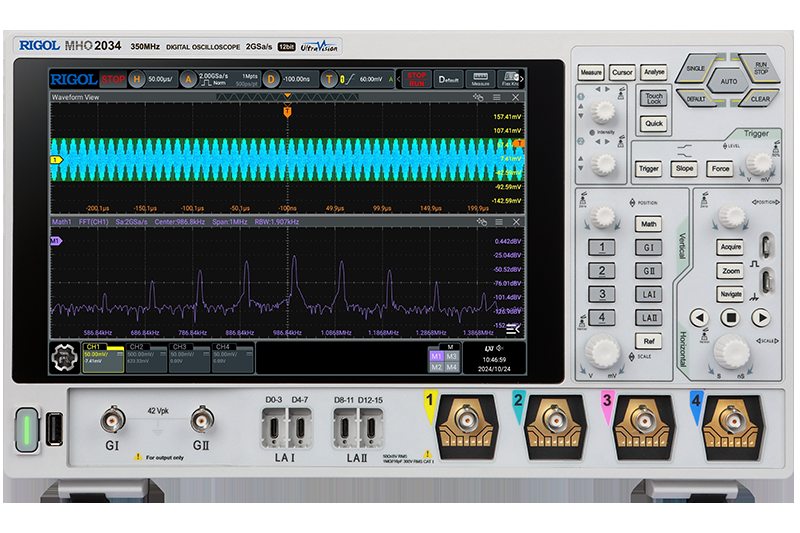Open the acquisition A settings on screen
This screenshot has width=800, height=533.
[x=188, y=78]
